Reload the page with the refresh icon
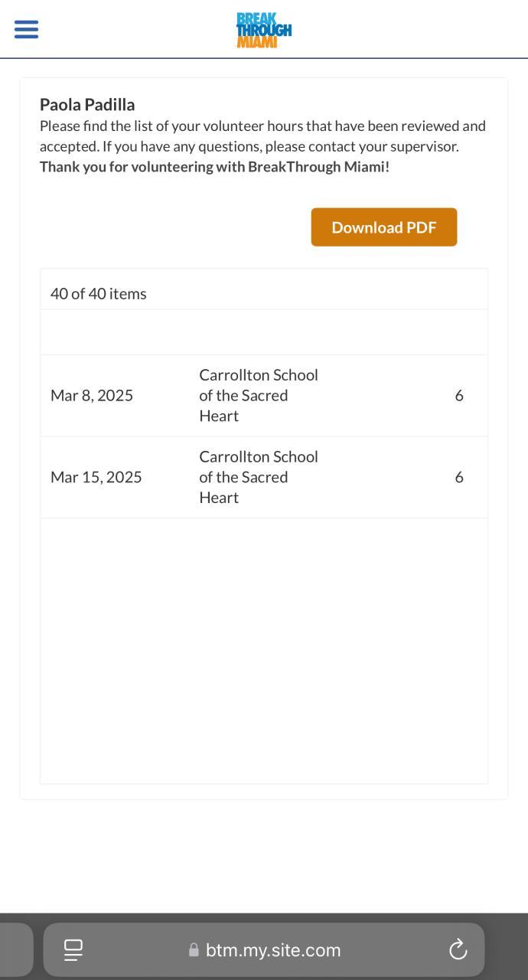The image size is (528, 980). click(x=458, y=950)
